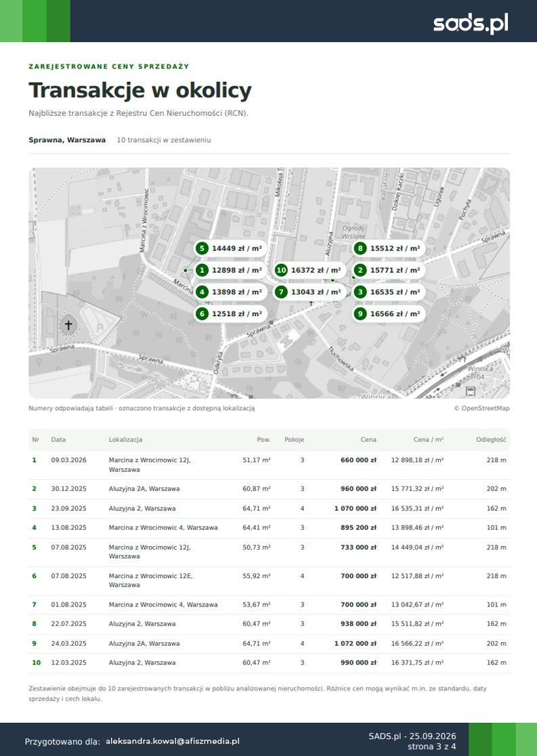Click 'SADS.pl - 25.09.2026' footer text
Image resolution: width=537 pixels, height=756 pixels.
click(x=412, y=736)
